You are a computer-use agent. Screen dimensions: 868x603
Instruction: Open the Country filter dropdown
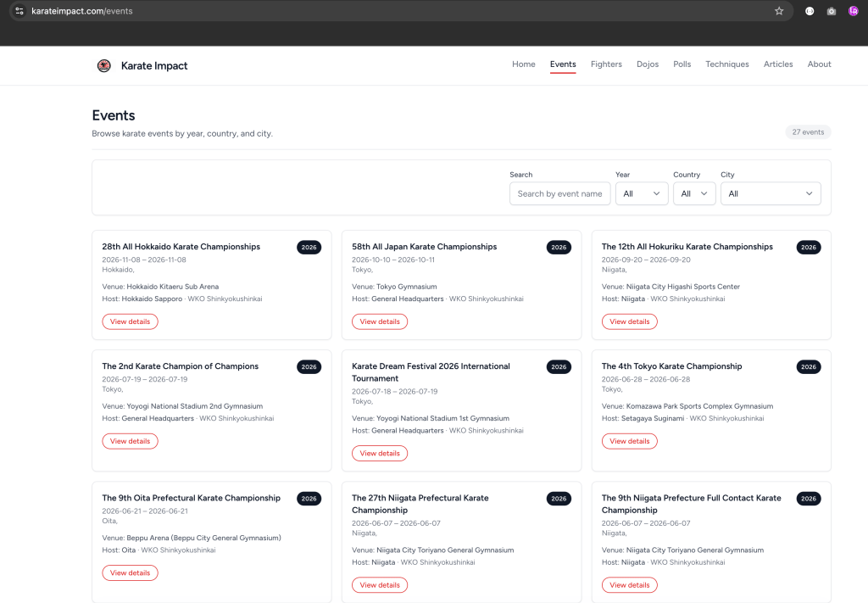(x=694, y=193)
